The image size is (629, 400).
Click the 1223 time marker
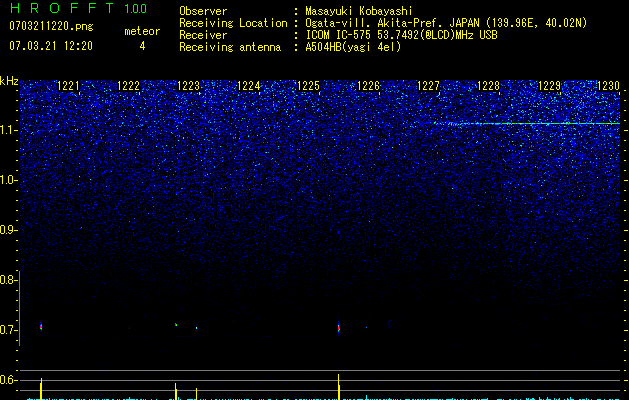point(189,85)
